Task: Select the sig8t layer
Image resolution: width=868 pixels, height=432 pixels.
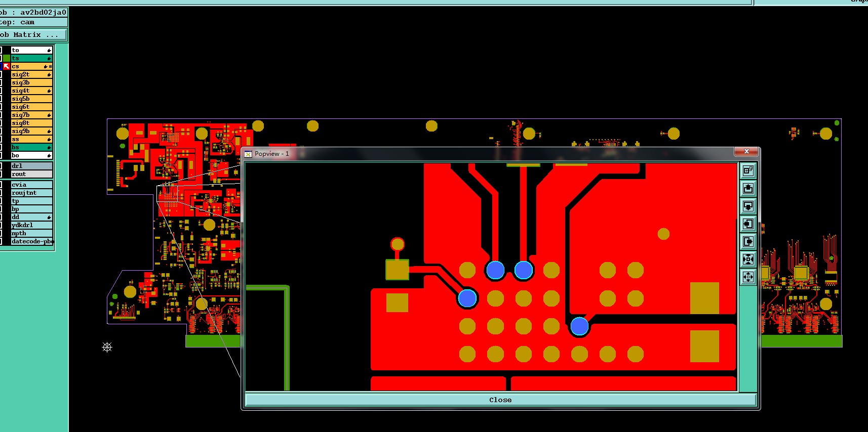Action: [31, 123]
